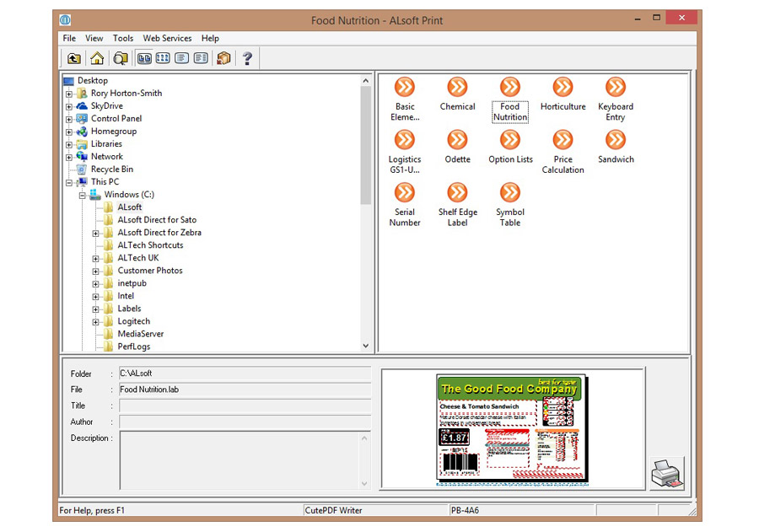This screenshot has height=532, width=759.
Task: Click the label preview thumbnail
Action: (x=512, y=430)
